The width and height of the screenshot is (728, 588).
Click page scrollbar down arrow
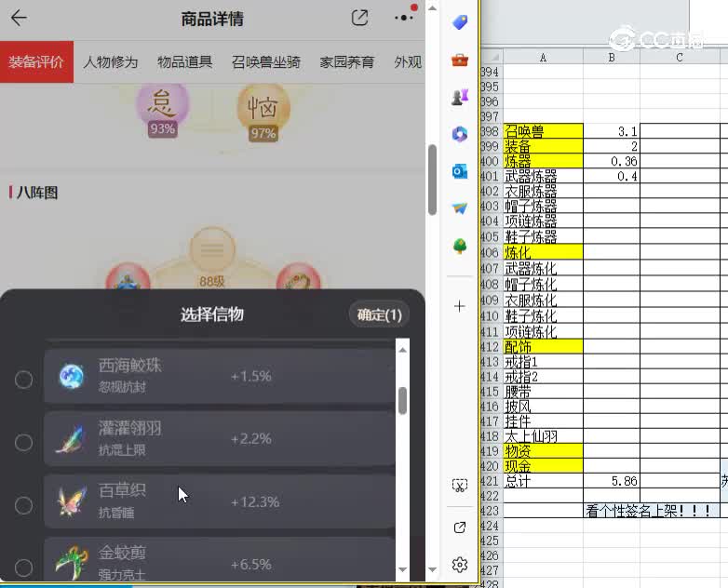(x=432, y=569)
